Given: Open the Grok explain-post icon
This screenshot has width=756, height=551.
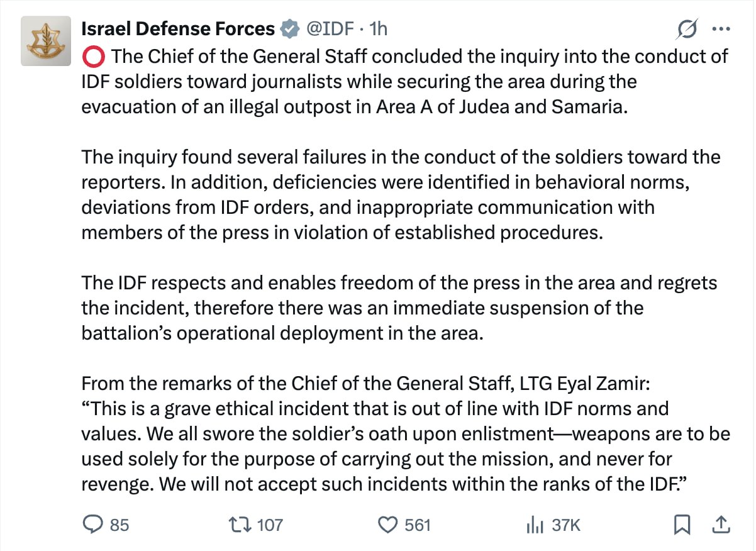Looking at the screenshot, I should pos(687,29).
